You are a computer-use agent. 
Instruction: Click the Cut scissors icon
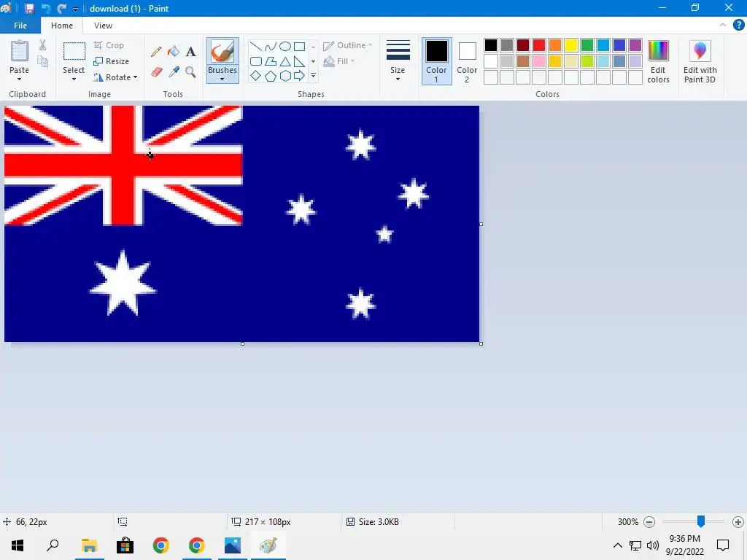[x=42, y=45]
